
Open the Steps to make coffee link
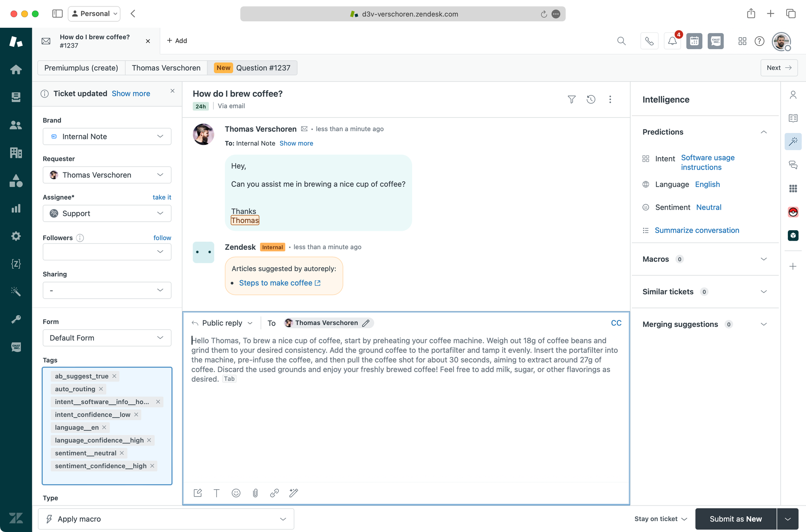click(276, 283)
